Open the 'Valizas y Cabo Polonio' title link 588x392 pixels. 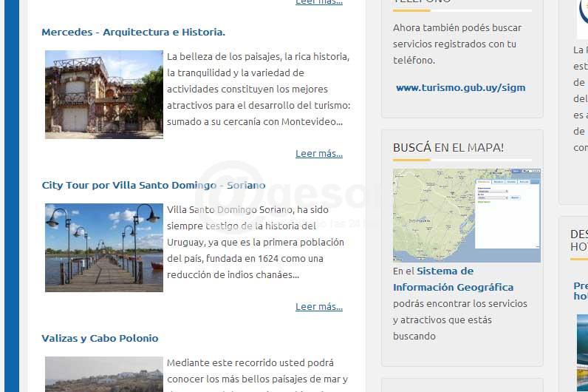(x=100, y=339)
